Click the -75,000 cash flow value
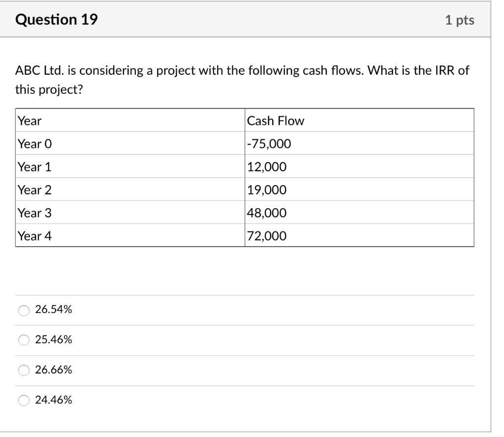 [x=268, y=144]
